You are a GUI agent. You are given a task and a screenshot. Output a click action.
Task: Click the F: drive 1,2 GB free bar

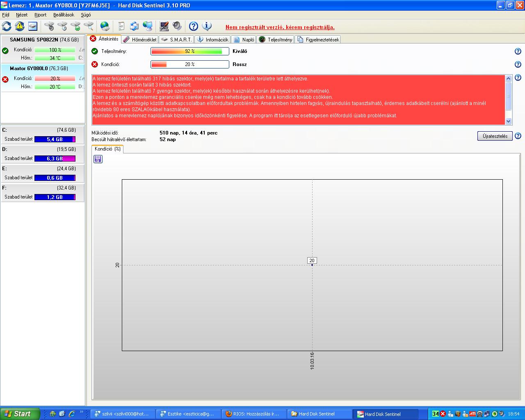55,197
